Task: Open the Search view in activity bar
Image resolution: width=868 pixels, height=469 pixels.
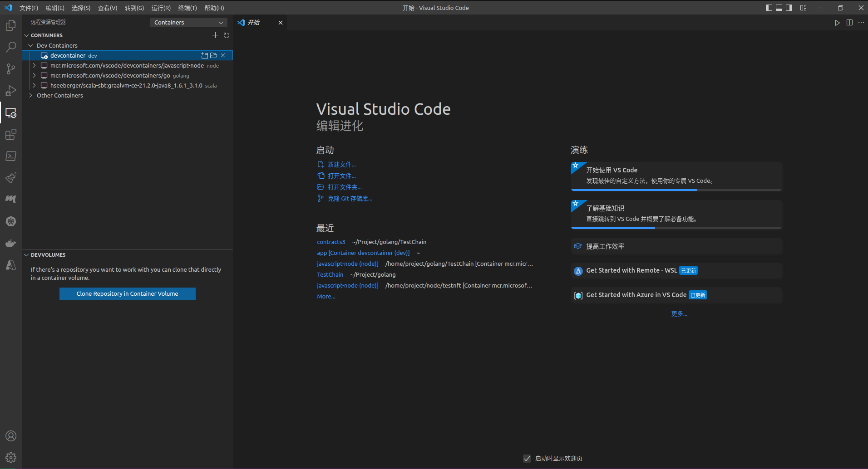Action: 11,47
